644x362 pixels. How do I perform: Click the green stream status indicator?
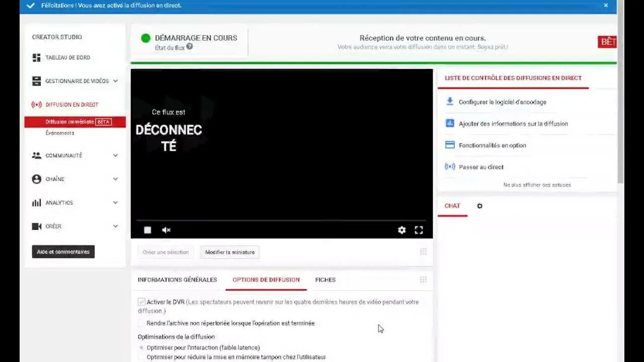(x=146, y=38)
